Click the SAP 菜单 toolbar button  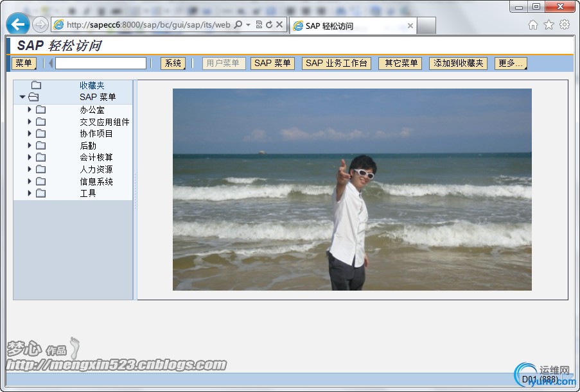click(x=272, y=63)
